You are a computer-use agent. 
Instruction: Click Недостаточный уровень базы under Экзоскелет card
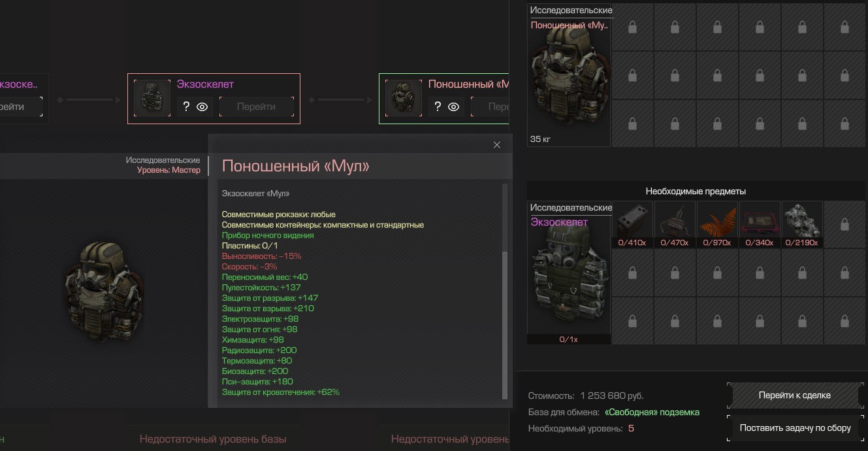tap(213, 439)
